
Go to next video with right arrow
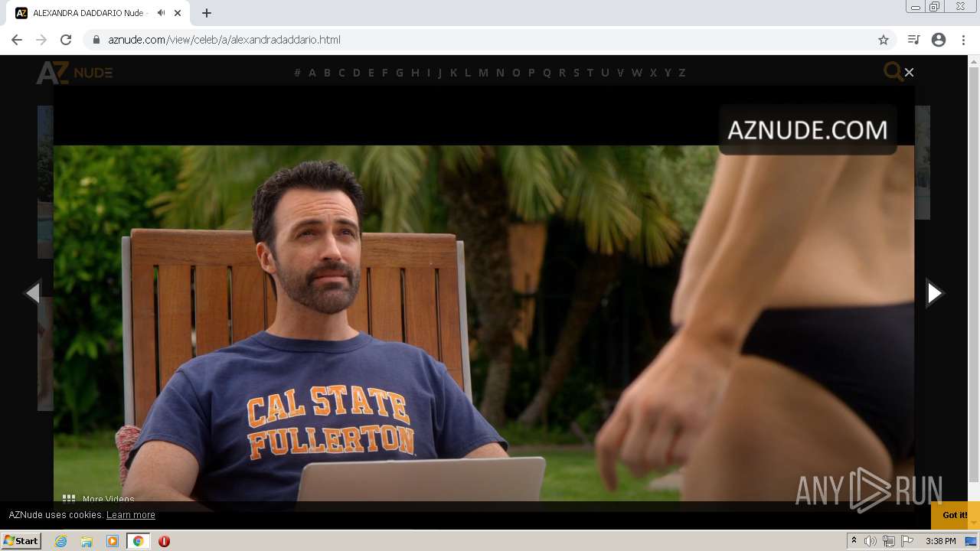934,292
